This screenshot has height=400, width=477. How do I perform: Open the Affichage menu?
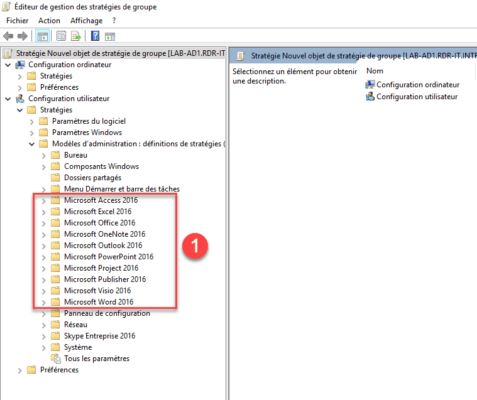click(x=86, y=21)
